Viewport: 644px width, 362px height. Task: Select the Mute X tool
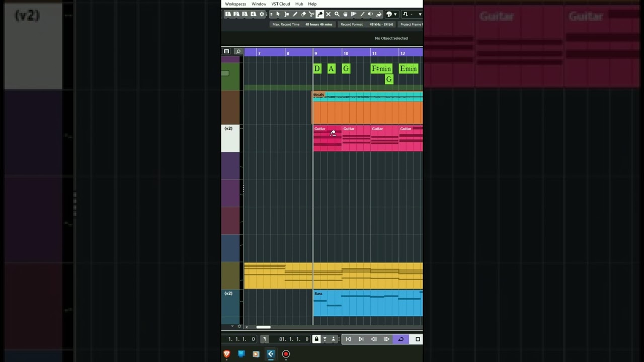point(329,14)
